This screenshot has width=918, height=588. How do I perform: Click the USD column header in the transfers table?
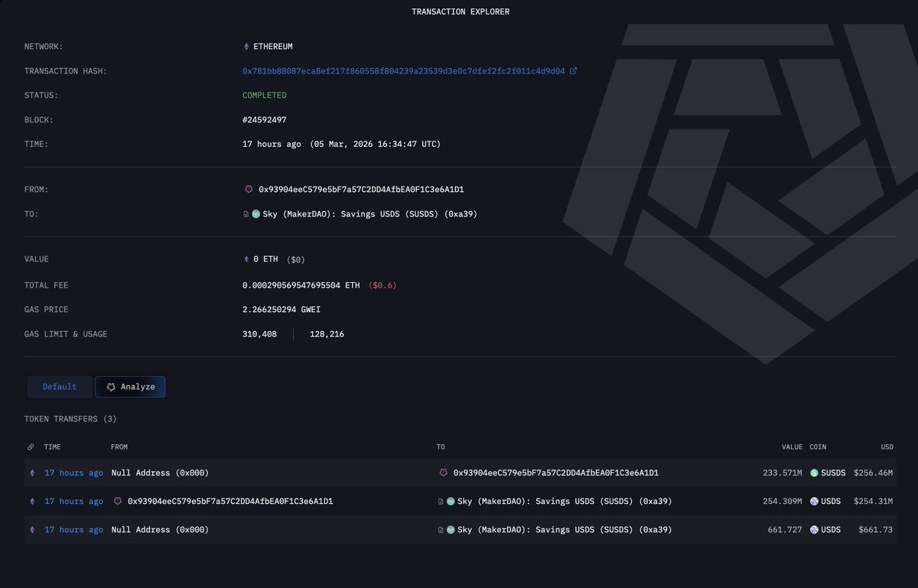click(887, 447)
